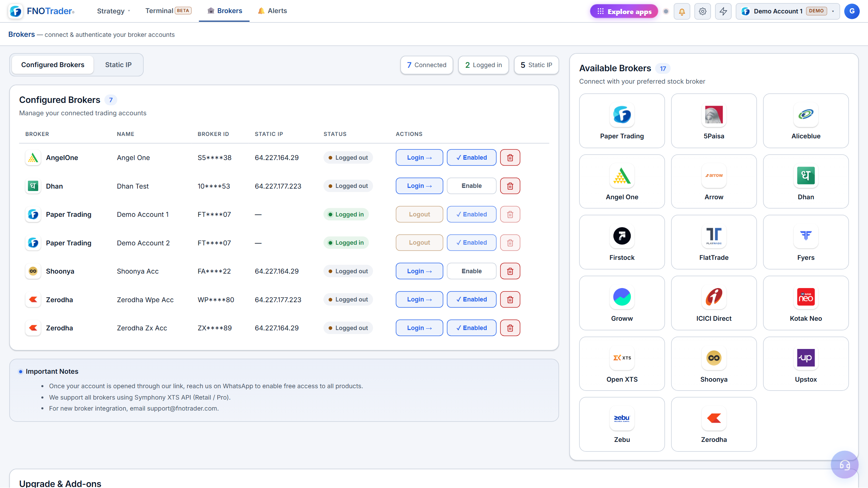Open the Alerts nav item
868x488 pixels.
pos(272,11)
